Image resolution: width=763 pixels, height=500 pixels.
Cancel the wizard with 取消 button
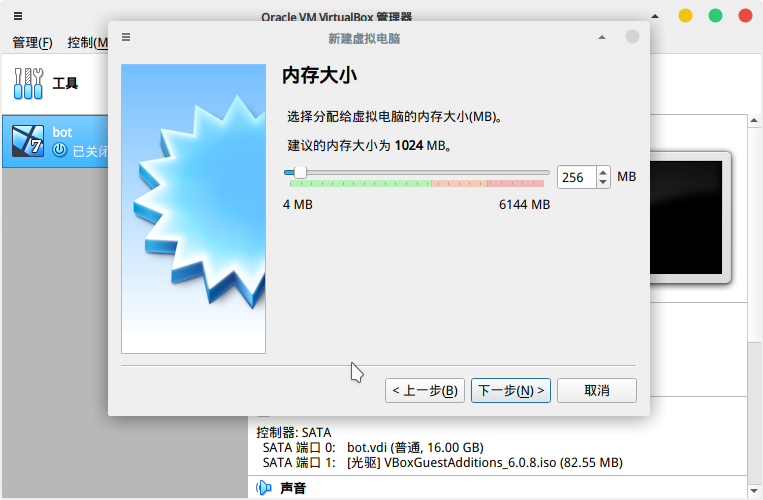tap(596, 390)
